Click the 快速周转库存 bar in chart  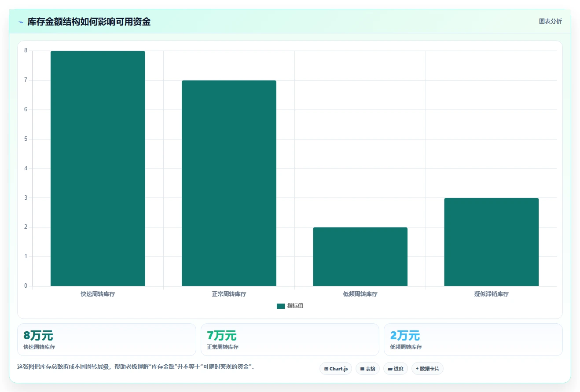point(98,169)
